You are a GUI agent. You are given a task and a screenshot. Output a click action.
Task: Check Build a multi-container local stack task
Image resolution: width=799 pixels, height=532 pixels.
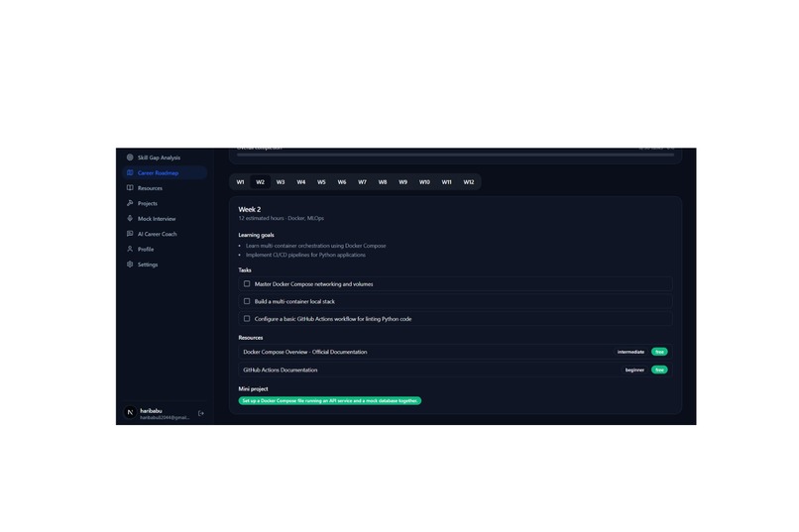click(x=247, y=301)
